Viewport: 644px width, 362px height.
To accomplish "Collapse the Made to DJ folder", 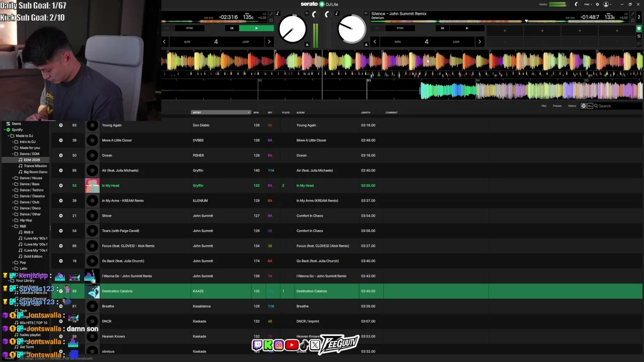I will click(x=9, y=136).
